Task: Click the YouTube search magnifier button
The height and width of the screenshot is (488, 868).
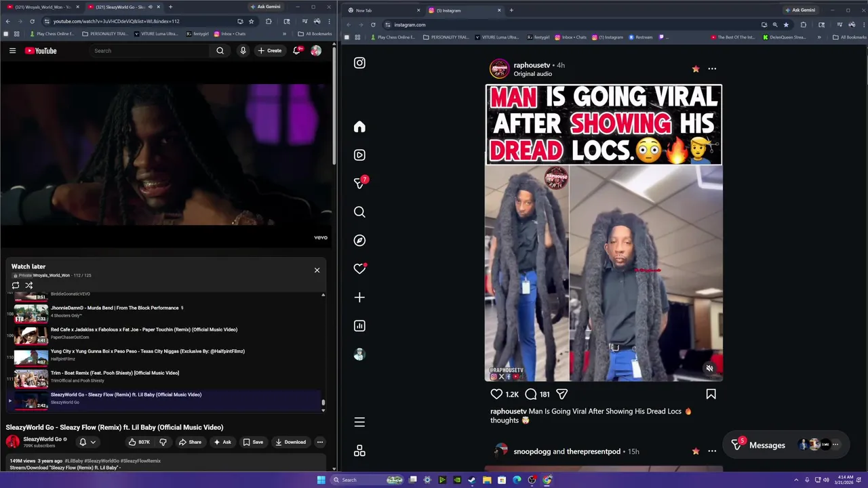Action: pos(220,51)
